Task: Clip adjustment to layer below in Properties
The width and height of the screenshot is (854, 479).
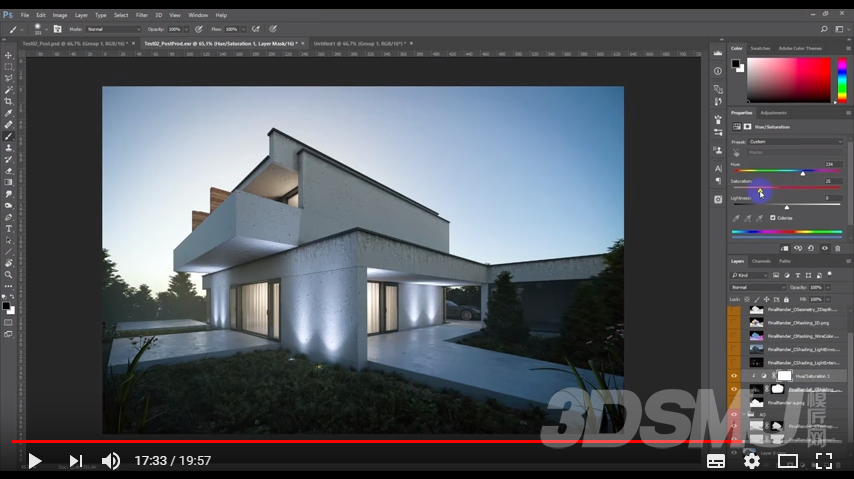Action: (x=784, y=248)
